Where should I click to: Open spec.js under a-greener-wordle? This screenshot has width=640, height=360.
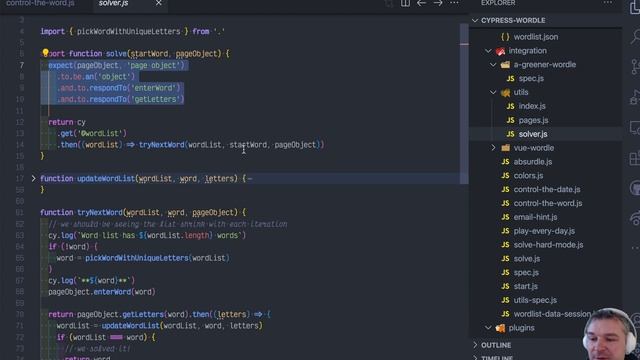531,78
